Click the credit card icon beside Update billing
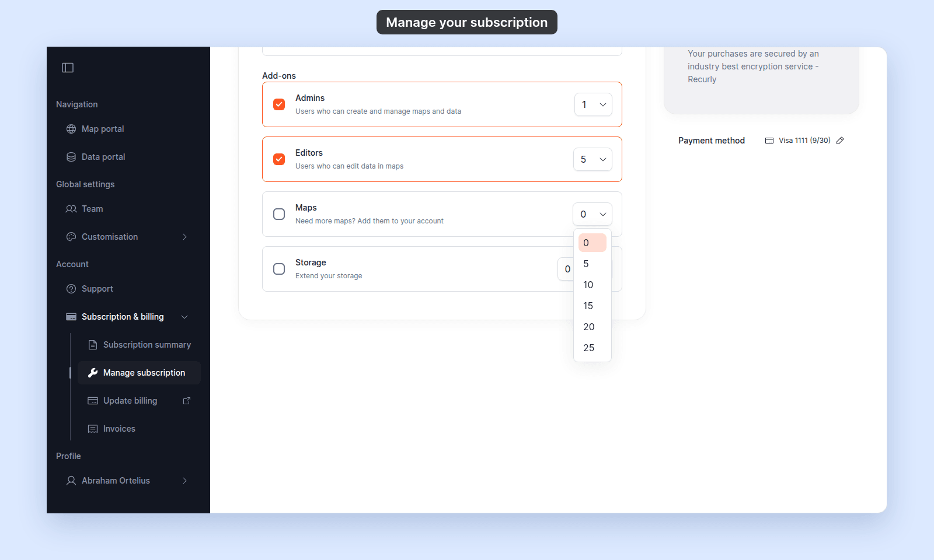Screen dimensions: 934x560 pos(93,401)
